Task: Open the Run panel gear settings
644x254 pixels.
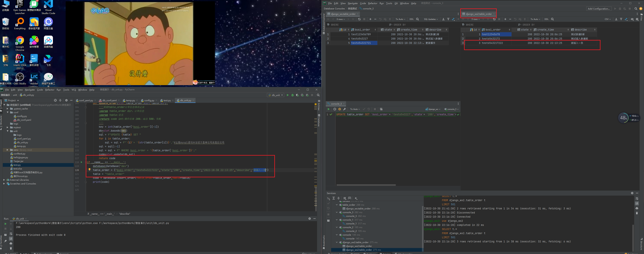Action: (309, 219)
